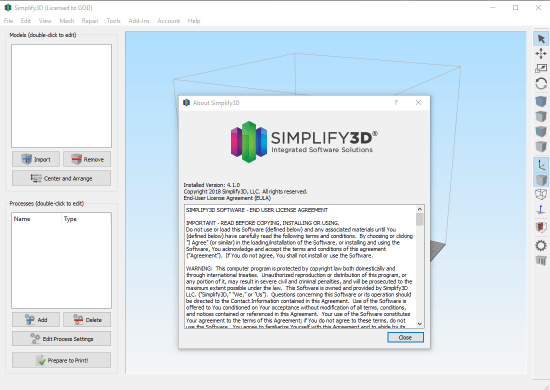Open the View menu
This screenshot has width=550, height=390.
[45, 21]
